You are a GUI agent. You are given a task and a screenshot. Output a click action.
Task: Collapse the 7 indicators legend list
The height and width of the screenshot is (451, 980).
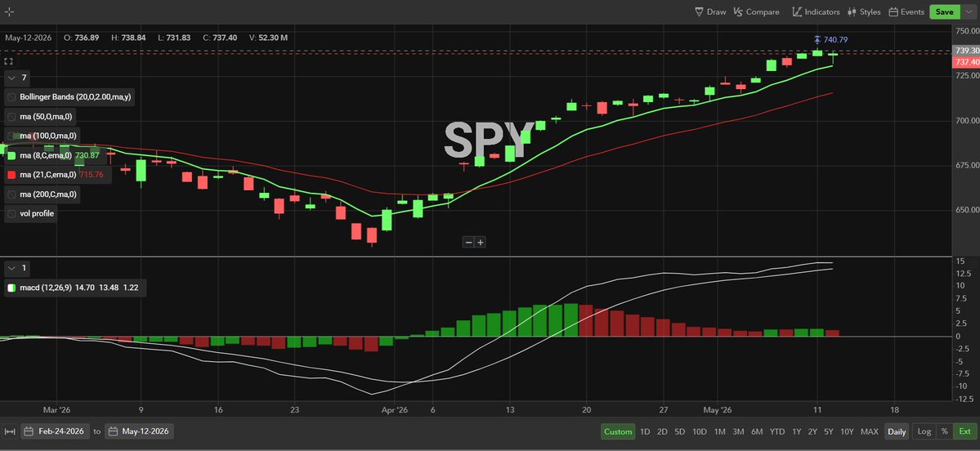12,78
